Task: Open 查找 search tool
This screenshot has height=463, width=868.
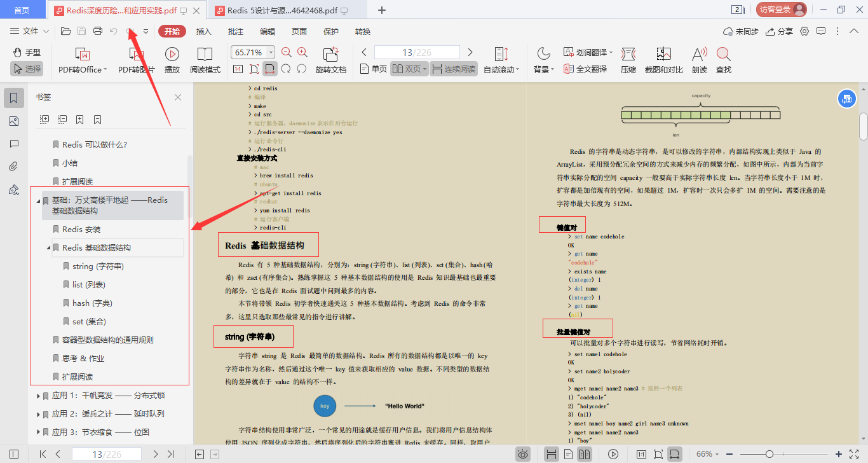Action: point(723,60)
